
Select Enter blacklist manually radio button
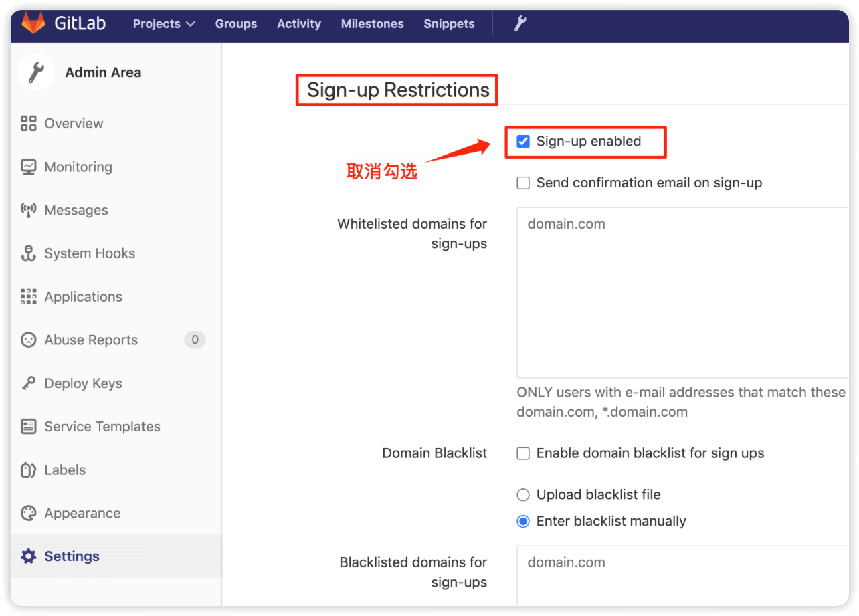click(x=523, y=521)
